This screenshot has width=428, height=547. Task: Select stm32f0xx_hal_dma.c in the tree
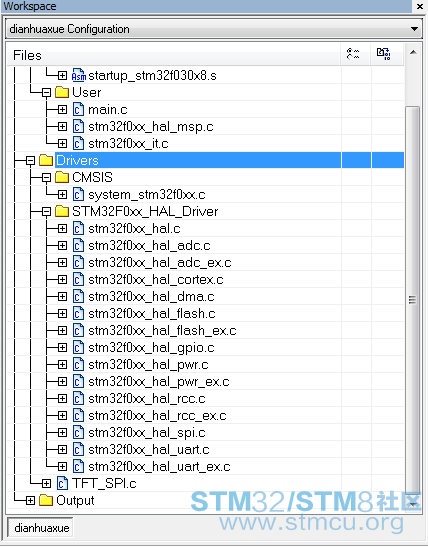[151, 297]
